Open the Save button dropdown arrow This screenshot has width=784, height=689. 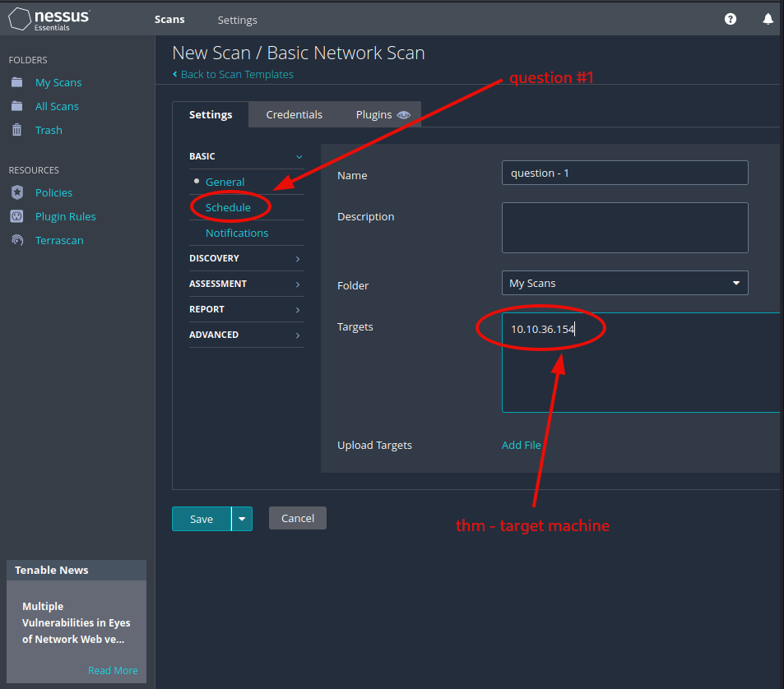pyautogui.click(x=242, y=519)
